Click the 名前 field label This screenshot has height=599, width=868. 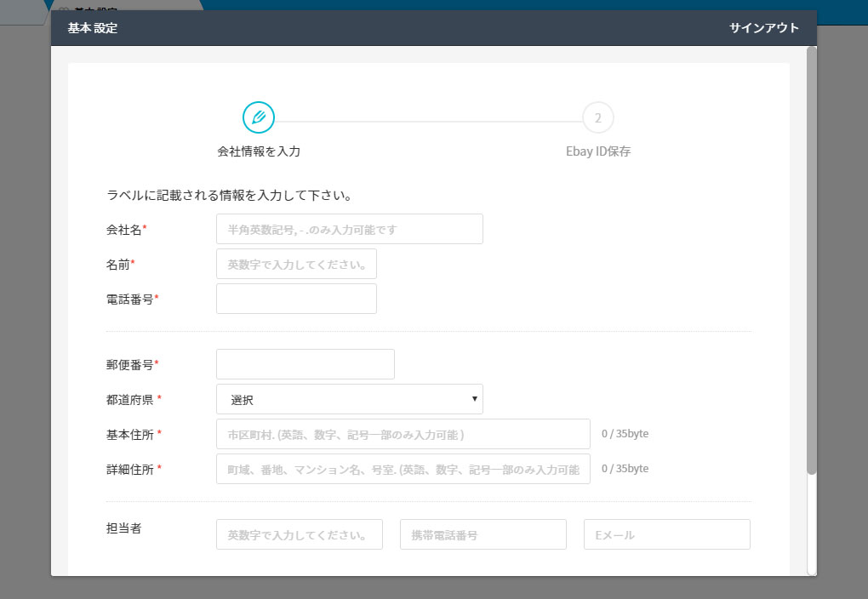(120, 265)
